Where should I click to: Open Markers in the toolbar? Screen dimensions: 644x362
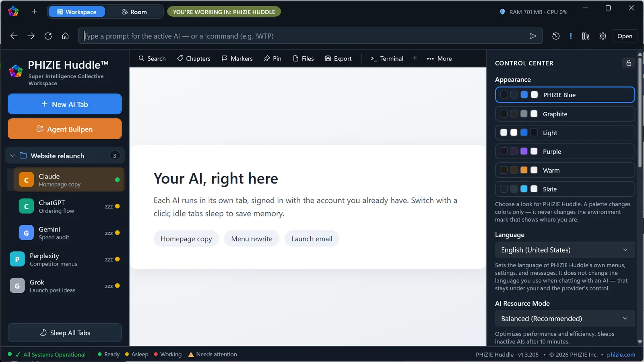point(237,58)
